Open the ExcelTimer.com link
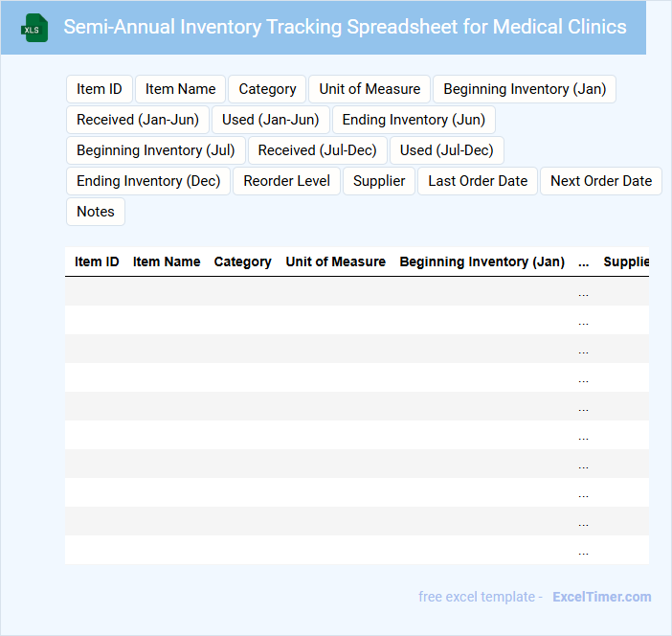This screenshot has width=672, height=636. (601, 597)
